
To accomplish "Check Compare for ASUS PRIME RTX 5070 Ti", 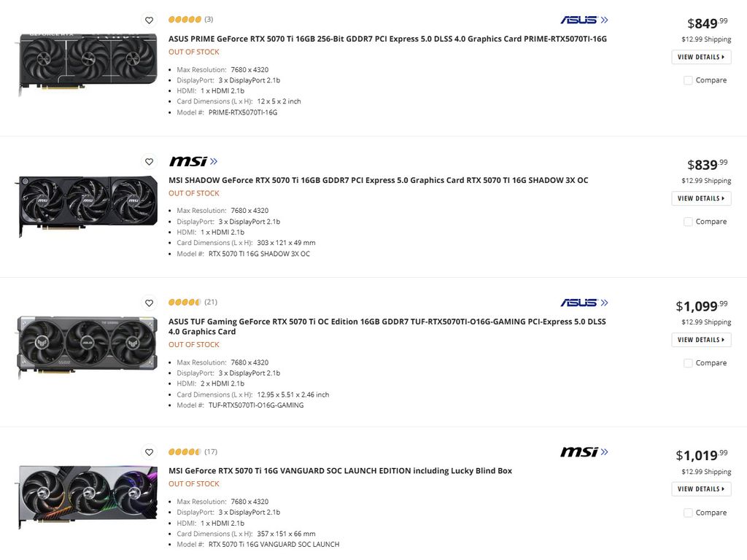I will pos(688,80).
